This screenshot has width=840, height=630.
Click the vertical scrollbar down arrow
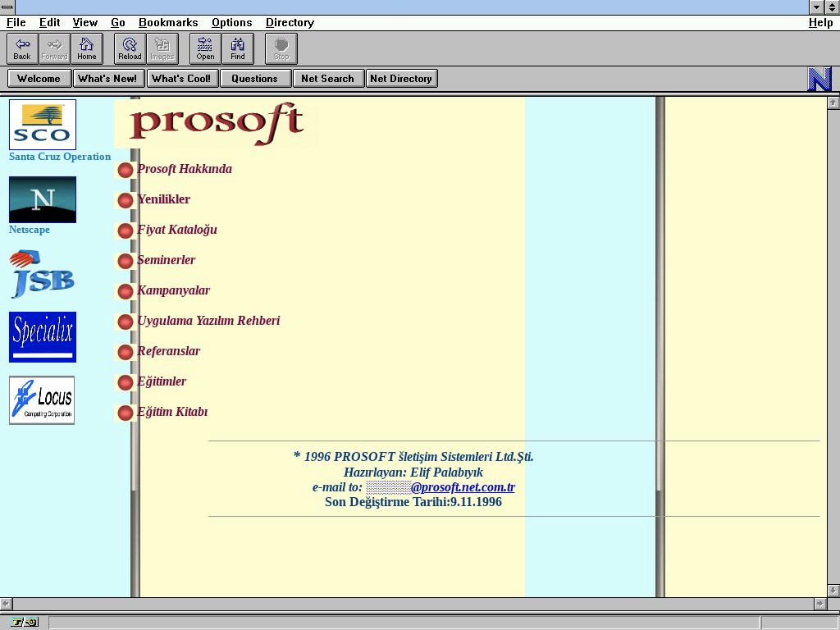pyautogui.click(x=833, y=590)
